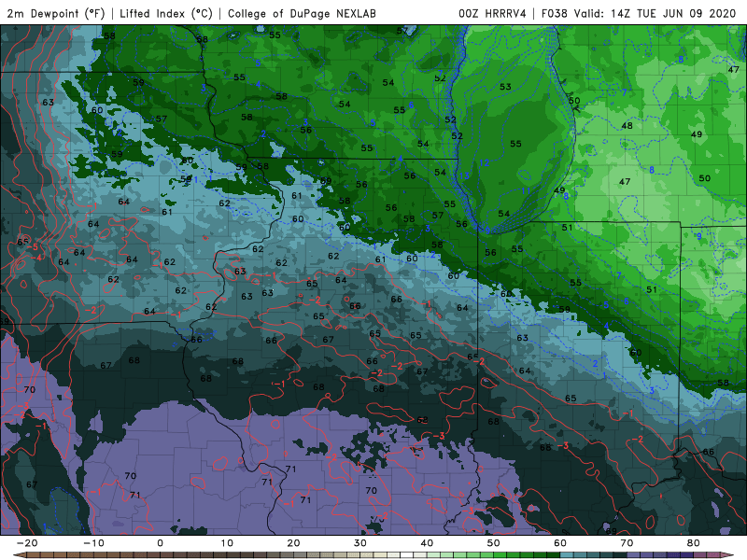747x560 pixels.
Task: Click the blue lifted index label 12
Action: (x=484, y=162)
